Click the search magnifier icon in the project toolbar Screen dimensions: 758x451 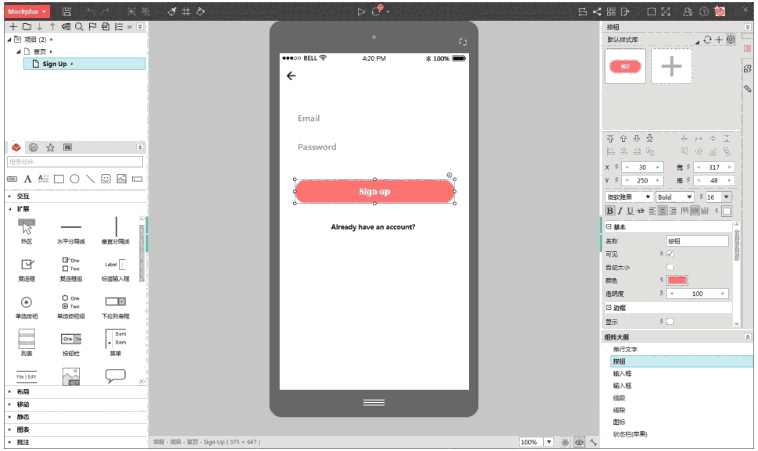pos(79,27)
